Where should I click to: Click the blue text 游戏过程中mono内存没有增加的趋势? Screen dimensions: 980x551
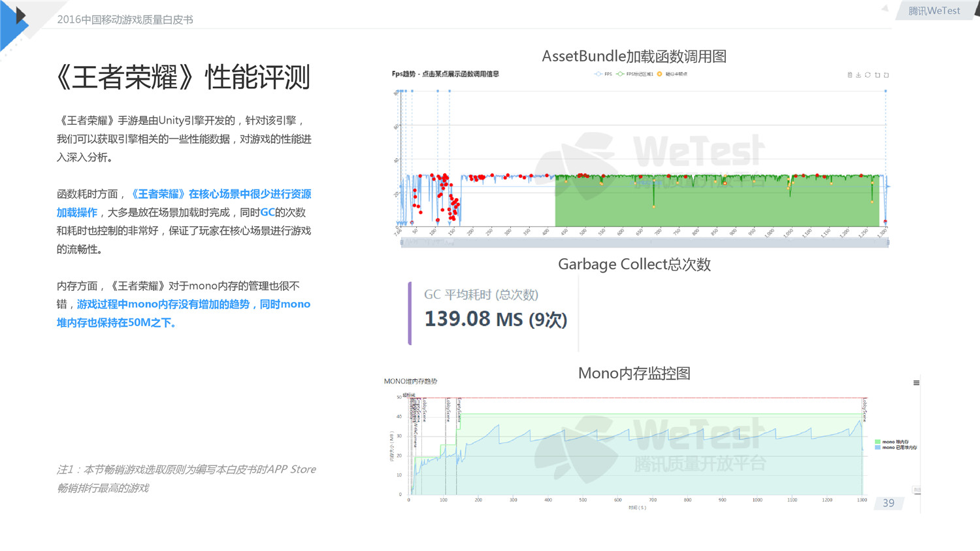pyautogui.click(x=163, y=304)
